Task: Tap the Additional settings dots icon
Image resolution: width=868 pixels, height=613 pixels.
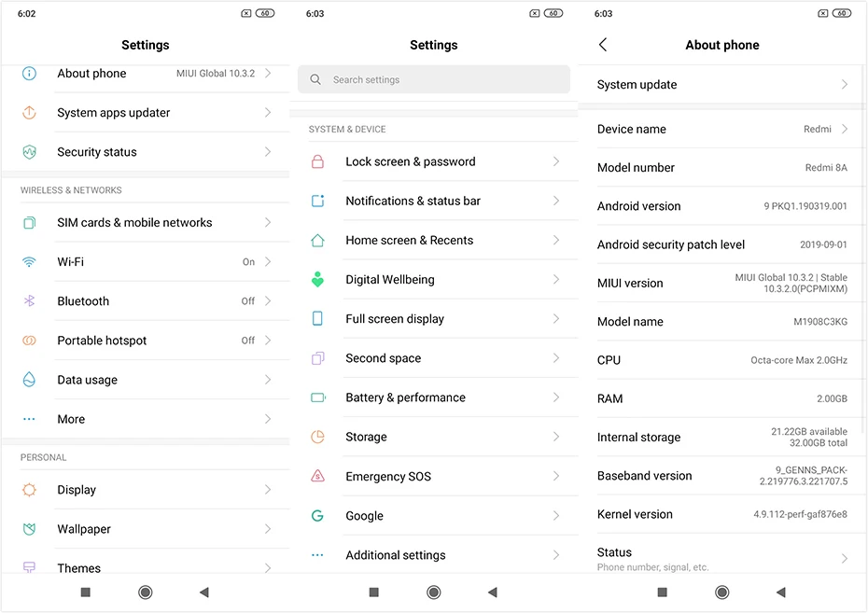Action: point(317,555)
